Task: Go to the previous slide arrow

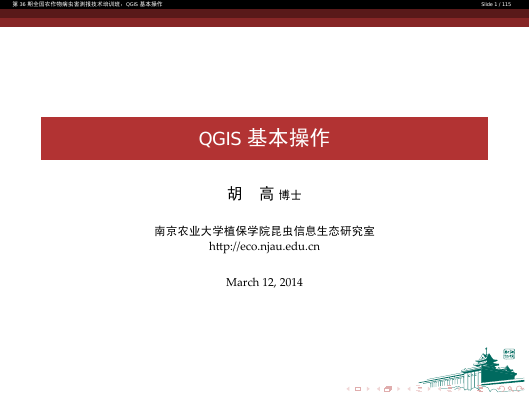Action: click(348, 389)
